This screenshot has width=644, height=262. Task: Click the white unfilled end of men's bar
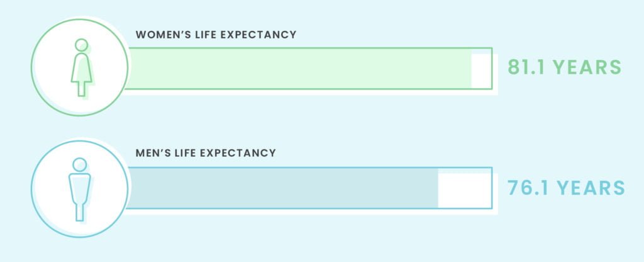click(464, 188)
